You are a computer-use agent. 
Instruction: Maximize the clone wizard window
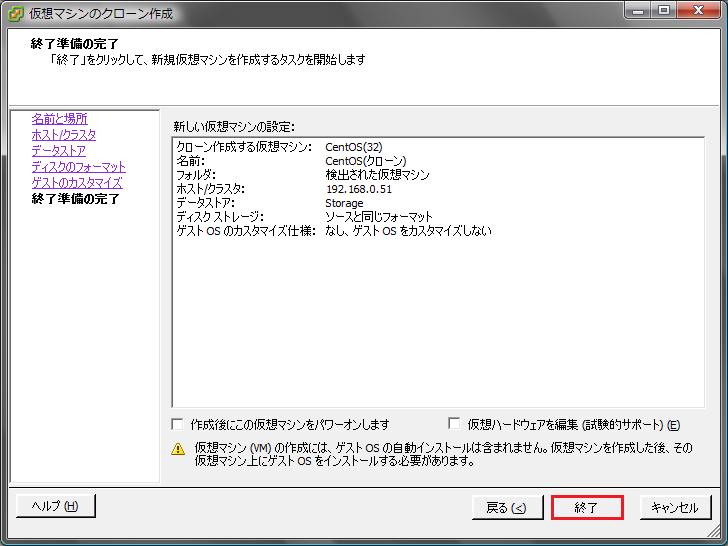[x=664, y=10]
